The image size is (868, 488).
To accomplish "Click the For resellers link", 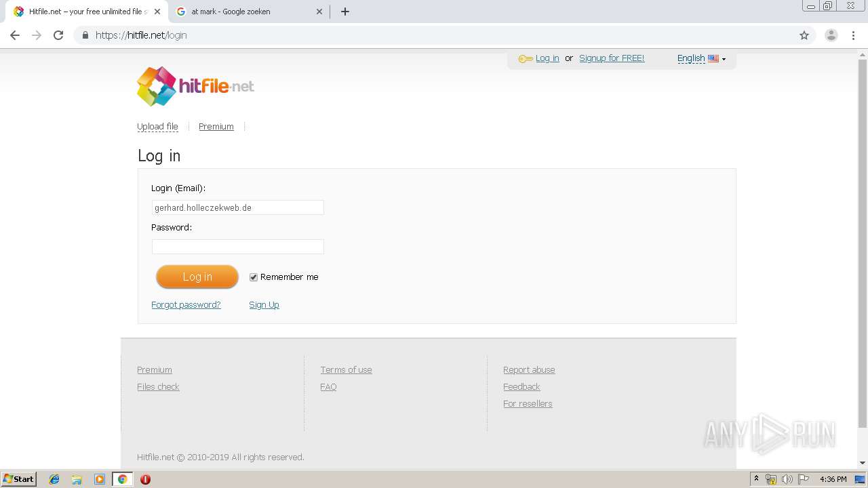I will pos(528,404).
